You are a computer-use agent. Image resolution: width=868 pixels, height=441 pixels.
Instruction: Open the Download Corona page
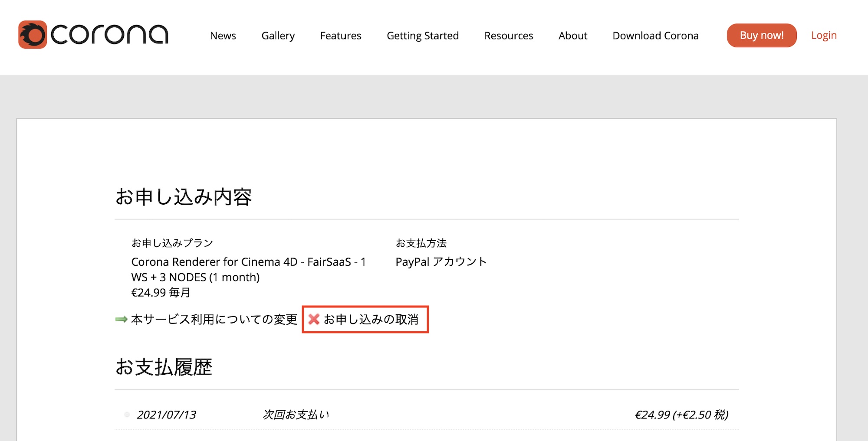pos(655,36)
